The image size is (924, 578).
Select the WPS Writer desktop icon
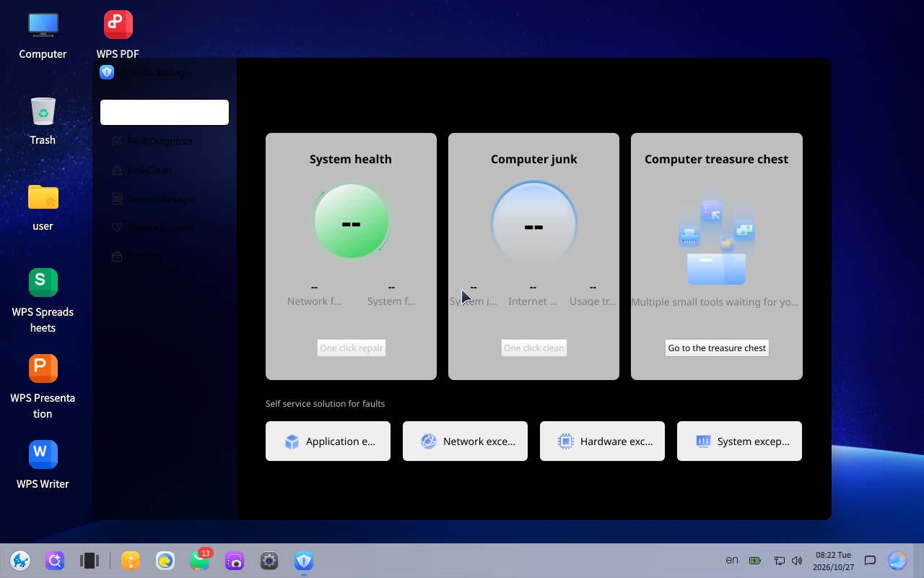(x=43, y=465)
